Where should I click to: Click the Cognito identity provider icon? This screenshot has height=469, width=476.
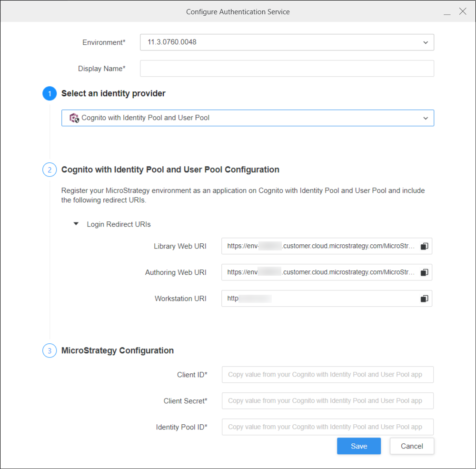click(x=74, y=118)
